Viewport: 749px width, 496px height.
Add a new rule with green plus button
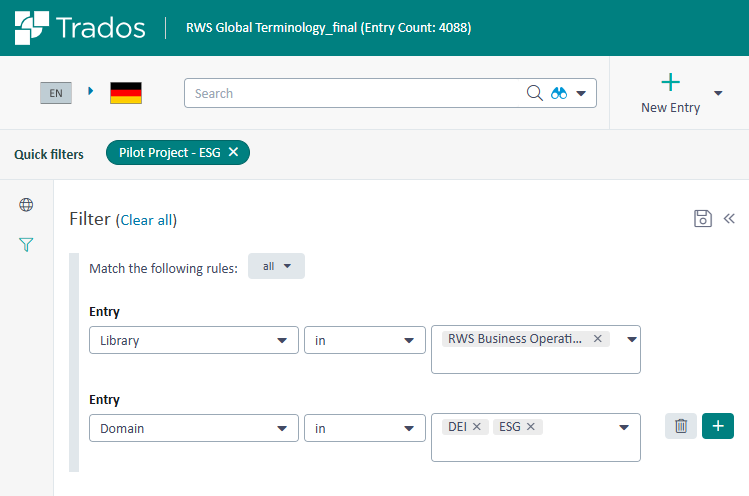(x=717, y=426)
